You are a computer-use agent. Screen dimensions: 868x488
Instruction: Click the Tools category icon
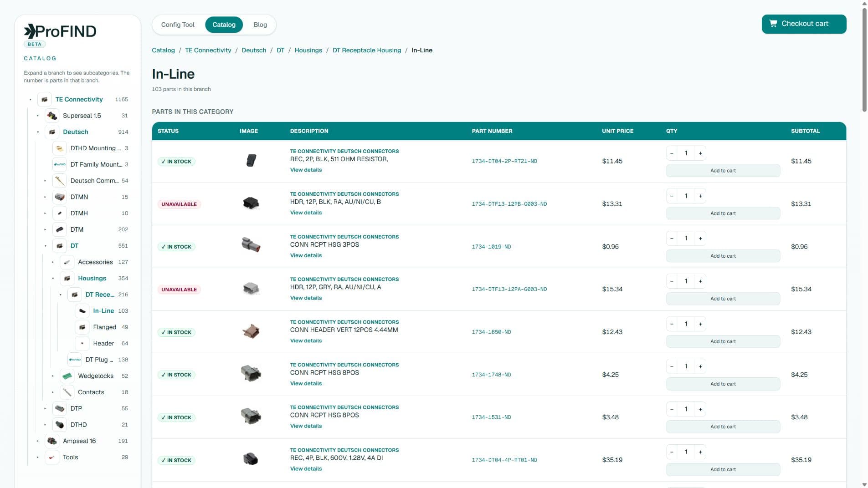tap(52, 457)
